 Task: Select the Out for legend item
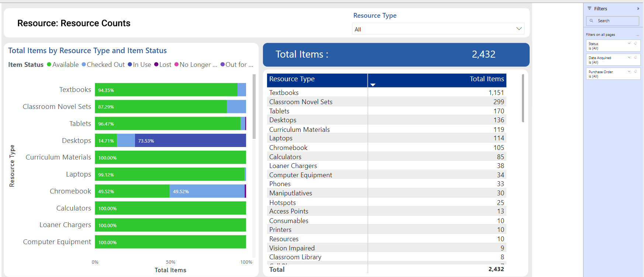(237, 65)
